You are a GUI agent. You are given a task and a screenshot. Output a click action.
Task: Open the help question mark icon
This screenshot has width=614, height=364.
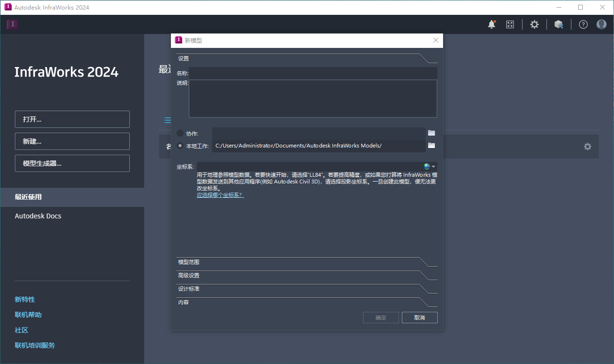583,24
